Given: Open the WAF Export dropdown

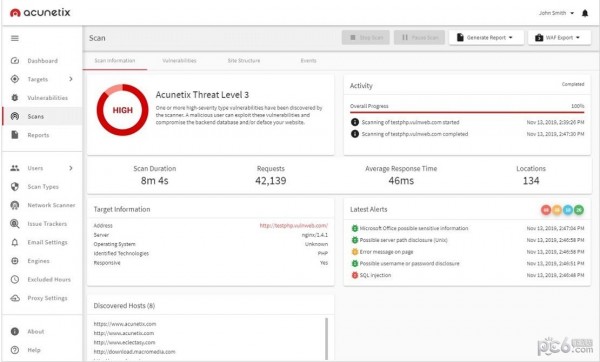Looking at the screenshot, I should pyautogui.click(x=559, y=38).
